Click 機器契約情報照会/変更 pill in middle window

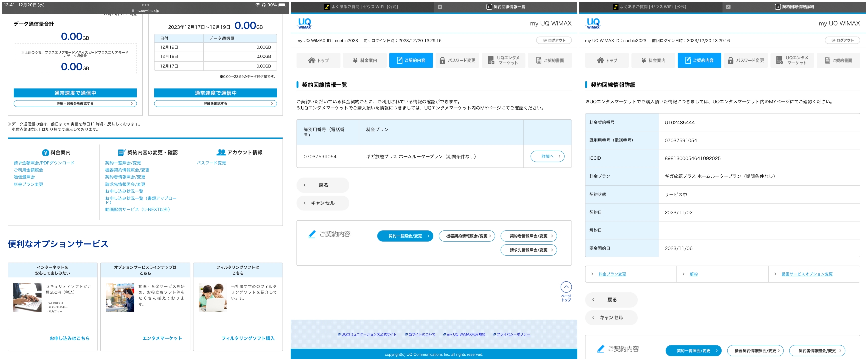click(x=467, y=236)
